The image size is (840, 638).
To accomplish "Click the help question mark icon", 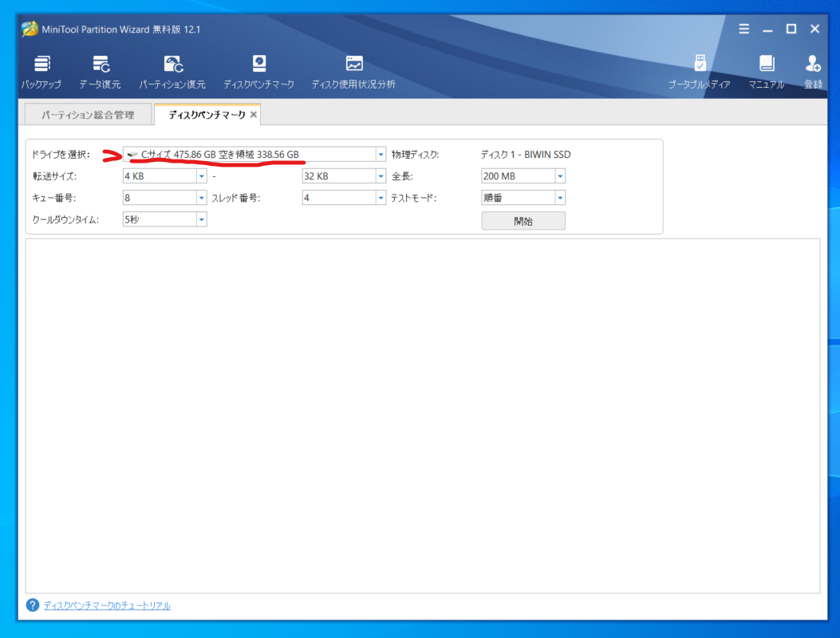I will tap(31, 605).
